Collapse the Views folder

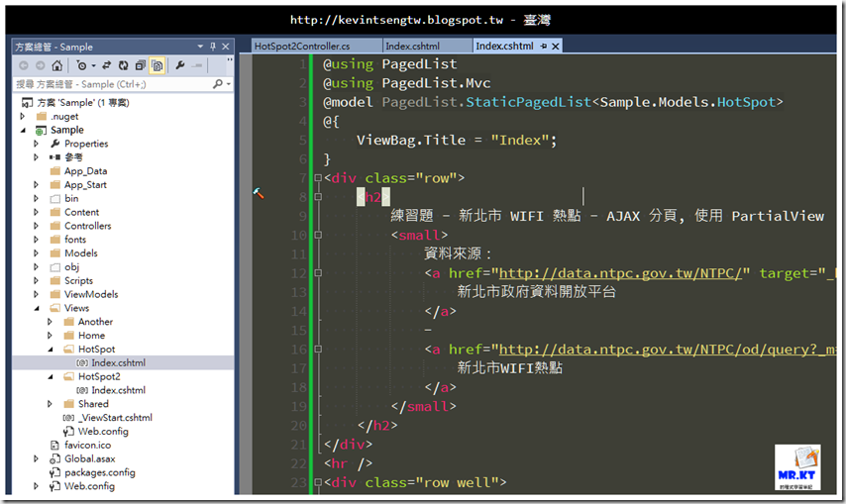37,308
